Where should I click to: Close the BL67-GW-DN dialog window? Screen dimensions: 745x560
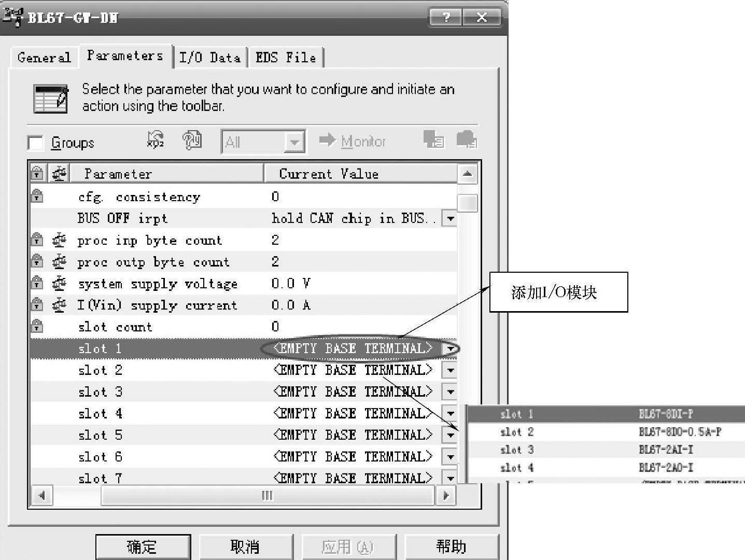482,17
